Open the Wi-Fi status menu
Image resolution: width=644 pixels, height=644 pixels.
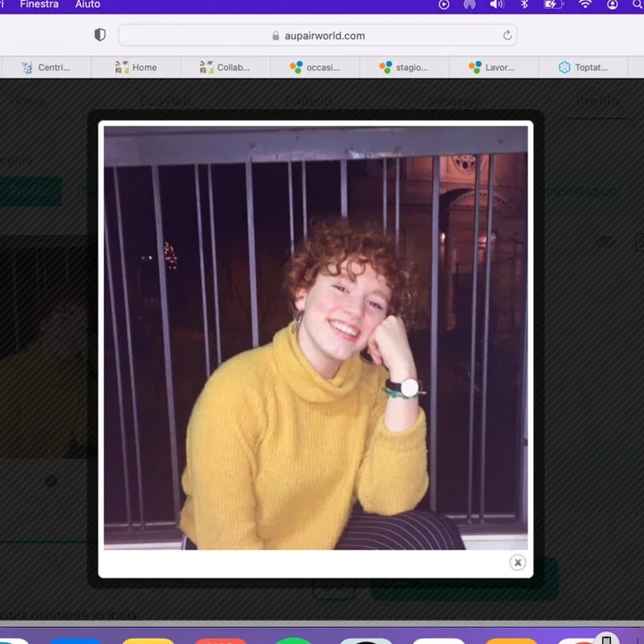(x=585, y=4)
